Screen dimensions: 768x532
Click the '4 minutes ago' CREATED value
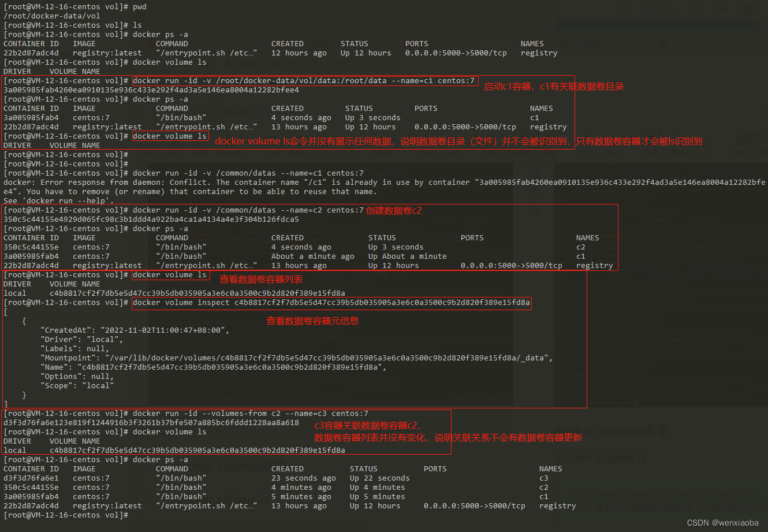301,488
